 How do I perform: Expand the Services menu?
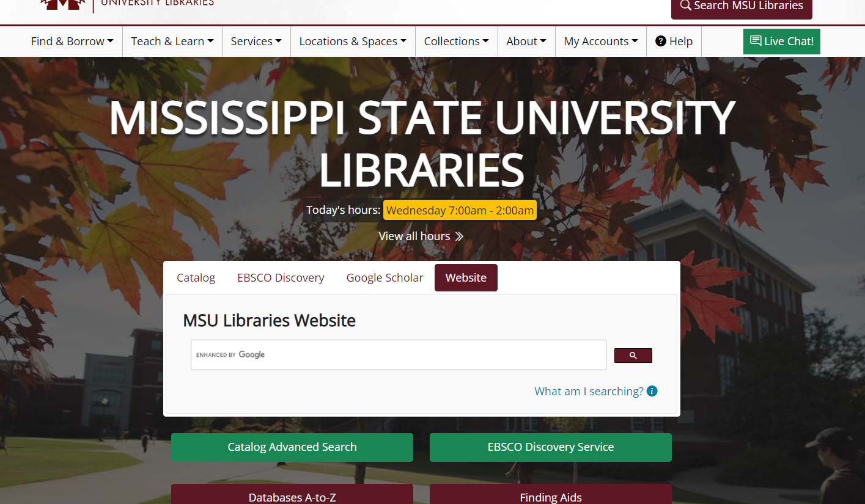click(256, 41)
